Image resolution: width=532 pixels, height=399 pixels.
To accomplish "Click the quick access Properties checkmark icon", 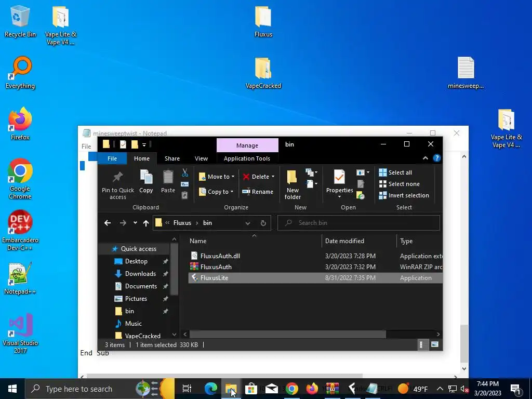I will 123,144.
